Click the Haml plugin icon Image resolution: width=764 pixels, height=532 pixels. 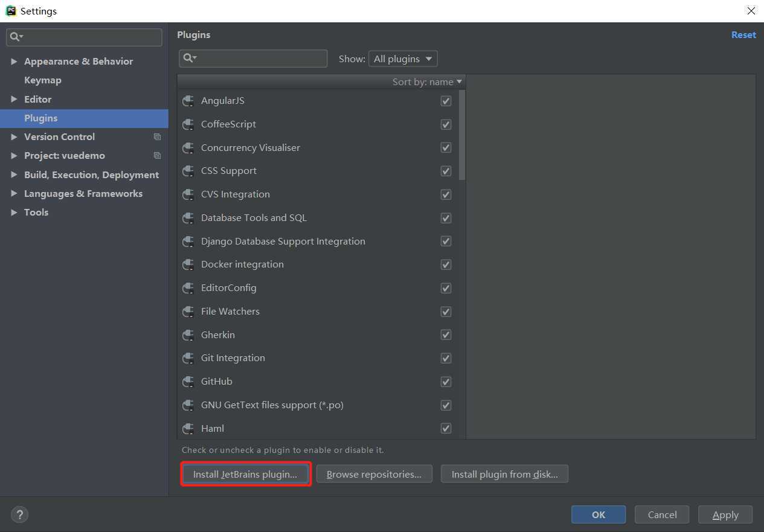point(188,429)
